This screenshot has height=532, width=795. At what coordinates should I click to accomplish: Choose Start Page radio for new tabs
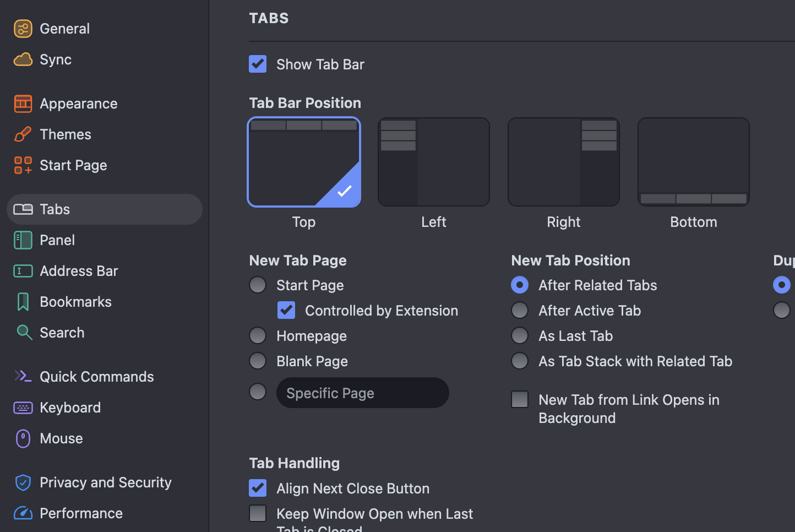point(258,285)
